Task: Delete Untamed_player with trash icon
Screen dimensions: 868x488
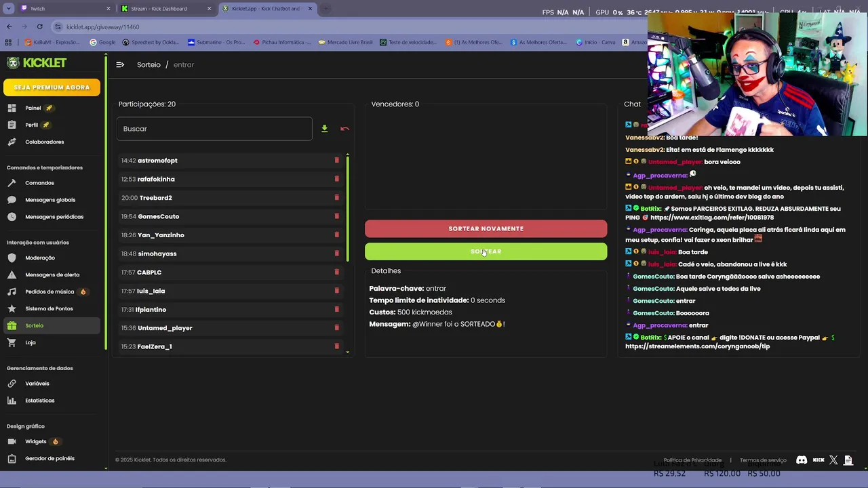Action: click(x=336, y=327)
